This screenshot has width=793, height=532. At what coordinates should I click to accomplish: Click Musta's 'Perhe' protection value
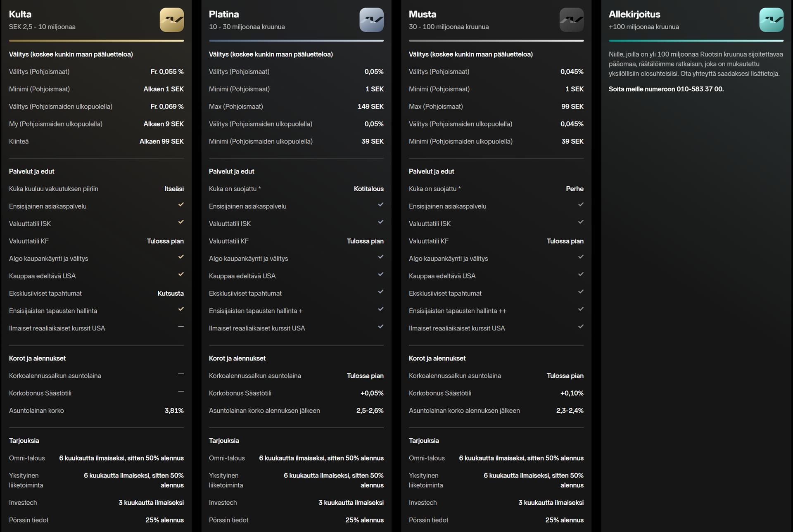[575, 189]
